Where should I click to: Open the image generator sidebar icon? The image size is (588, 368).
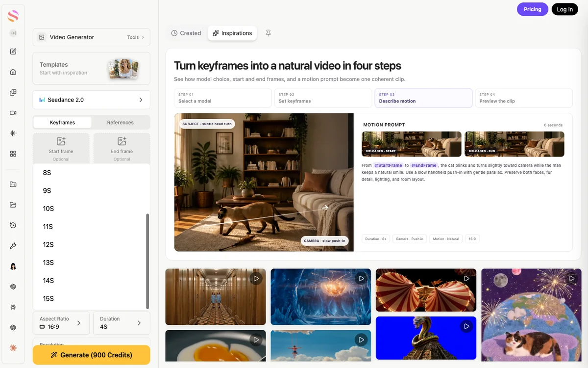click(13, 92)
